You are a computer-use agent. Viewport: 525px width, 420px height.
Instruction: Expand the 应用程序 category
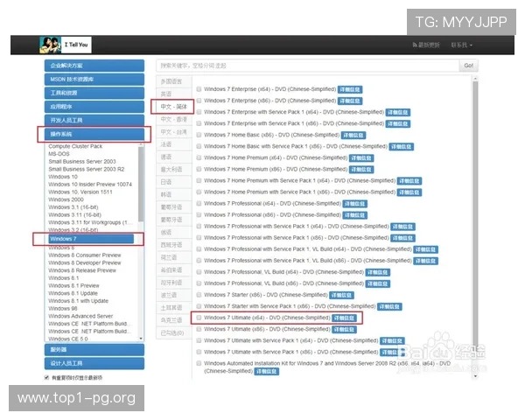point(94,107)
